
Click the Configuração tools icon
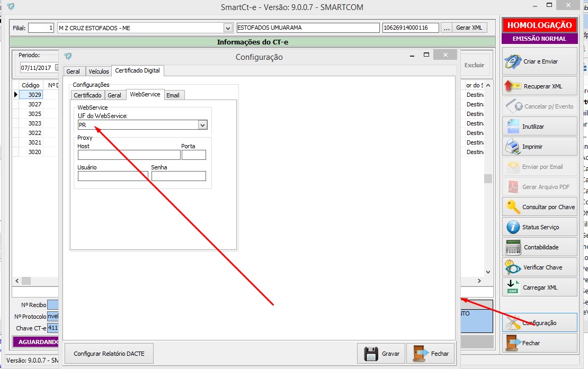[x=513, y=322]
